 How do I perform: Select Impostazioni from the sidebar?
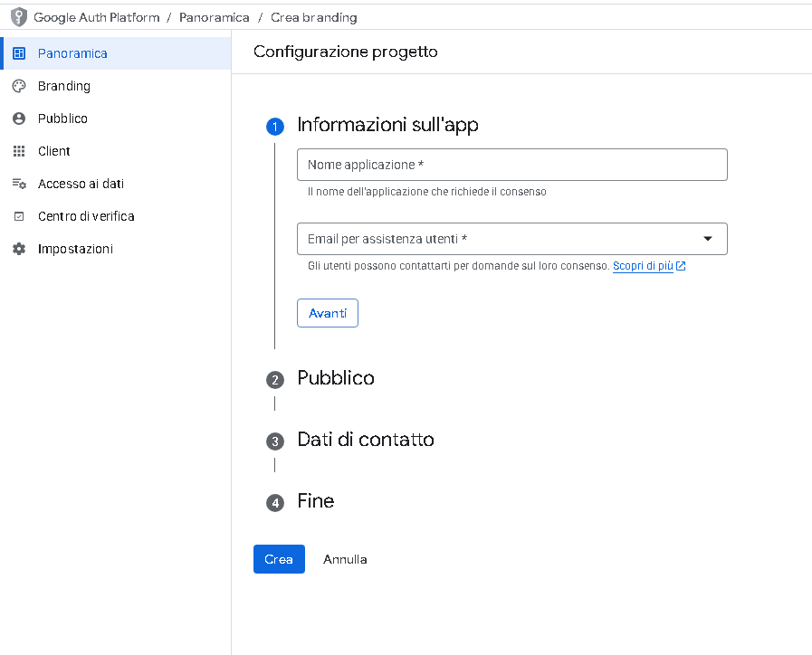[x=75, y=249]
